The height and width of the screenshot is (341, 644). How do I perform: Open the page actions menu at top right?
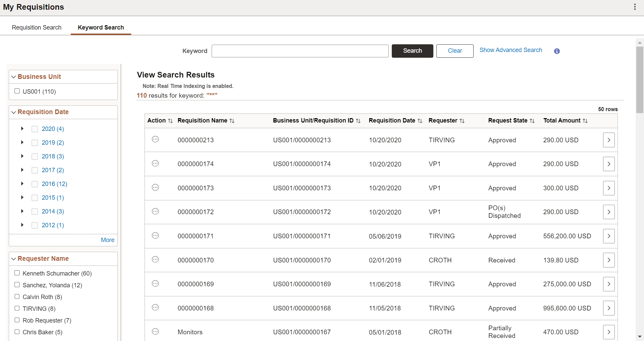pyautogui.click(x=635, y=7)
